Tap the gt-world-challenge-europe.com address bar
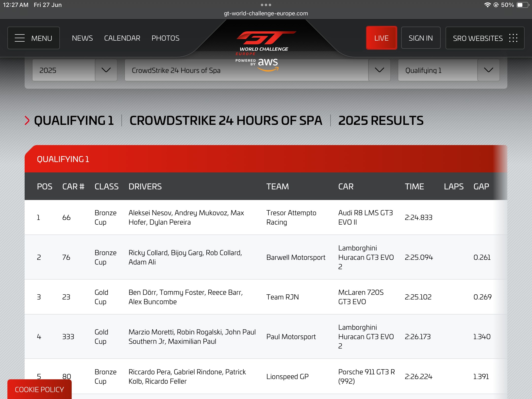532x399 pixels. tap(266, 13)
